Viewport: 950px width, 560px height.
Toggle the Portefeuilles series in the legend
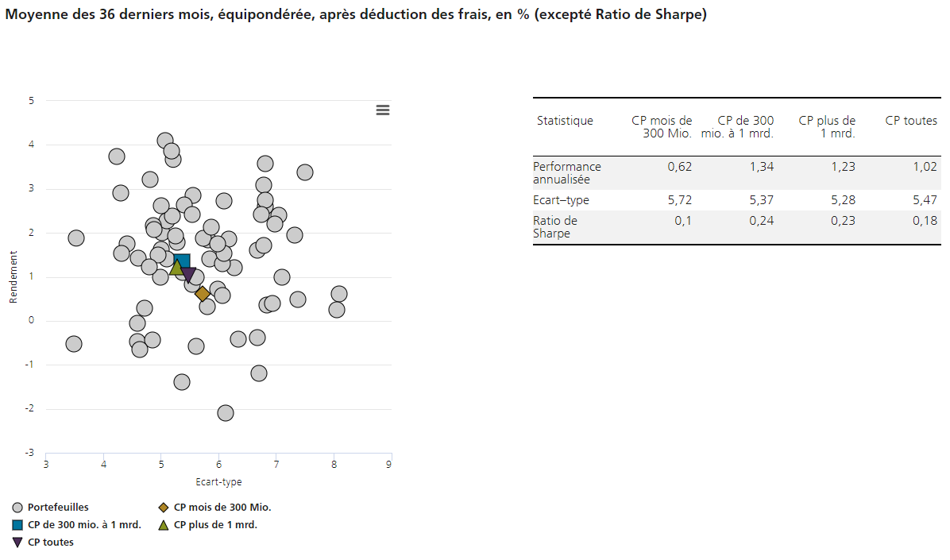point(58,507)
